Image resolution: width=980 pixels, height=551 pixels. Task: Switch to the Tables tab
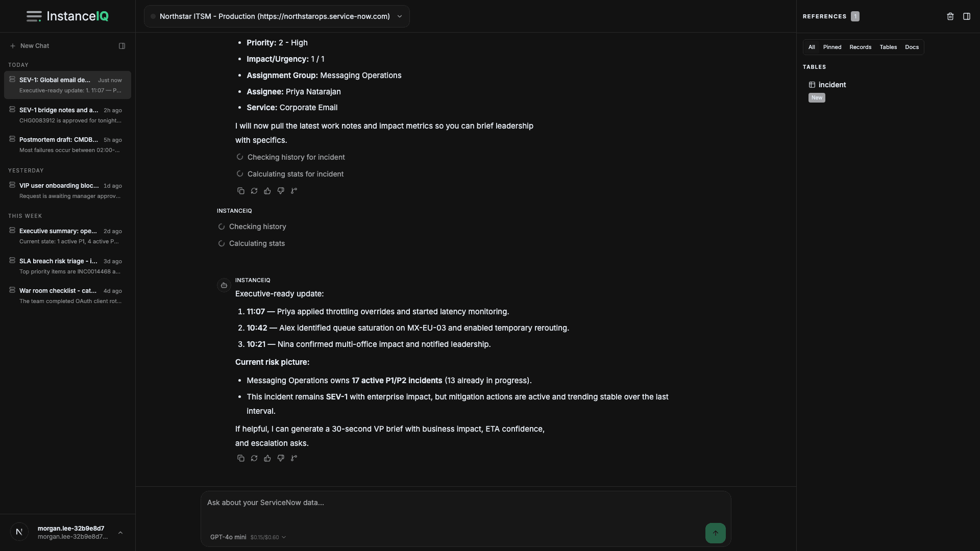[x=888, y=47]
